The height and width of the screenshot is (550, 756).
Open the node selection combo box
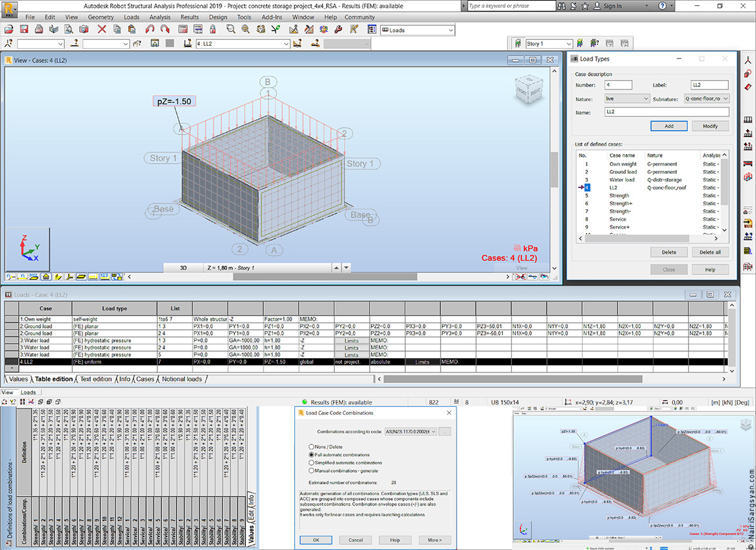coord(41,44)
